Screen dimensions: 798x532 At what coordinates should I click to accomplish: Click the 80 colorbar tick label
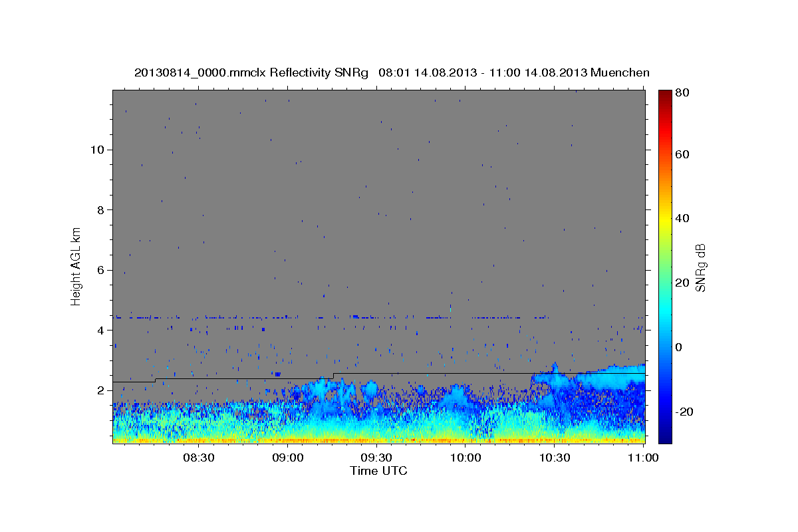pyautogui.click(x=682, y=94)
